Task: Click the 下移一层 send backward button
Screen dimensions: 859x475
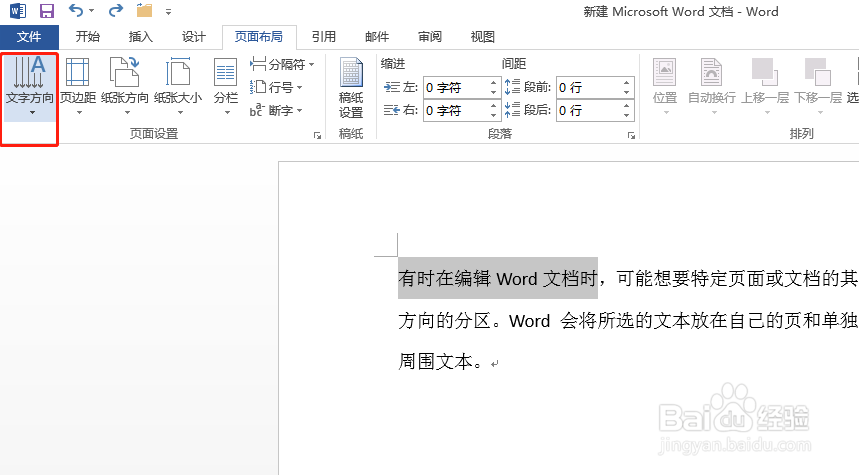Action: (818, 87)
